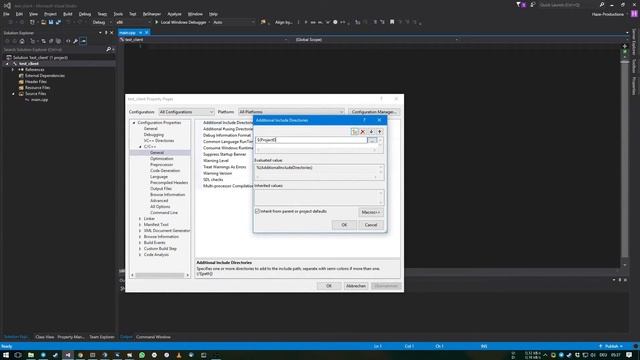This screenshot has height=360, width=640.
Task: Select VC++ Directories in the property tree
Action: click(x=158, y=140)
